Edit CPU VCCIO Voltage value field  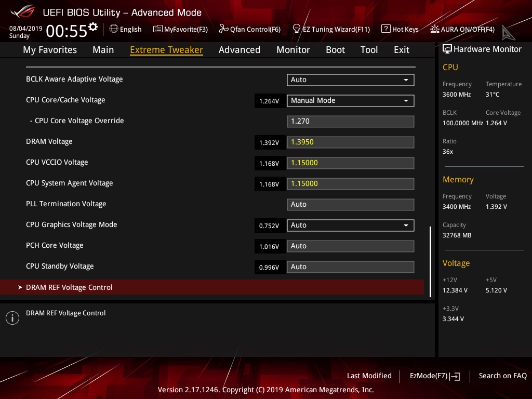(x=351, y=163)
